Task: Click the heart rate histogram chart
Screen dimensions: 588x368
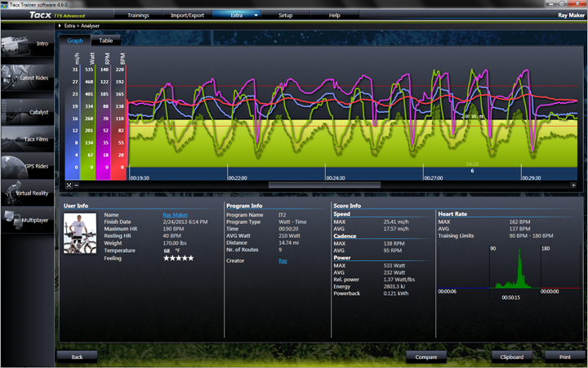Action: point(510,273)
